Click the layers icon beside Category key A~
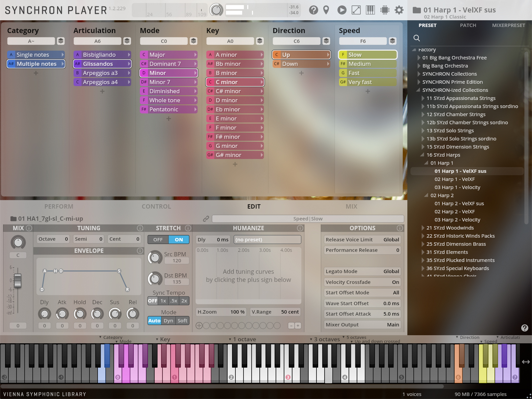This screenshot has width=532, height=399. point(61,41)
